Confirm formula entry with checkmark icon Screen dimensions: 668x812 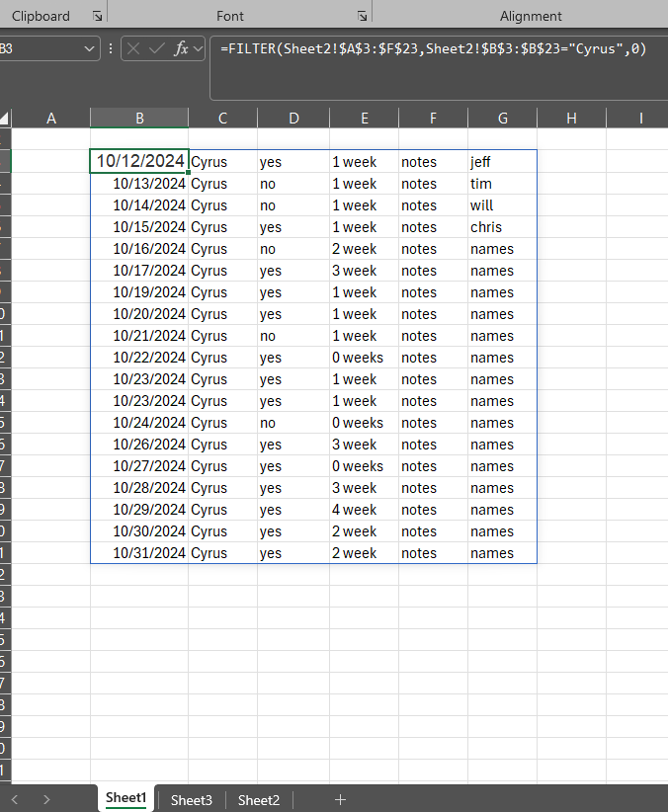coord(156,48)
